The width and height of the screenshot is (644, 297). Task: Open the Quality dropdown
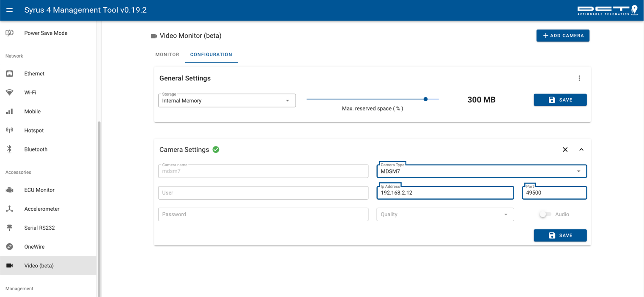445,214
